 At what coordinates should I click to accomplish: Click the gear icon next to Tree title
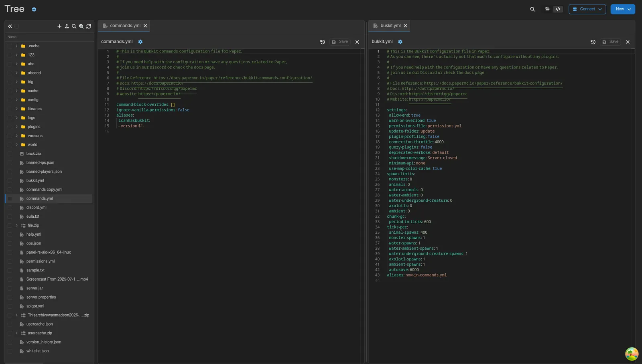tap(34, 9)
